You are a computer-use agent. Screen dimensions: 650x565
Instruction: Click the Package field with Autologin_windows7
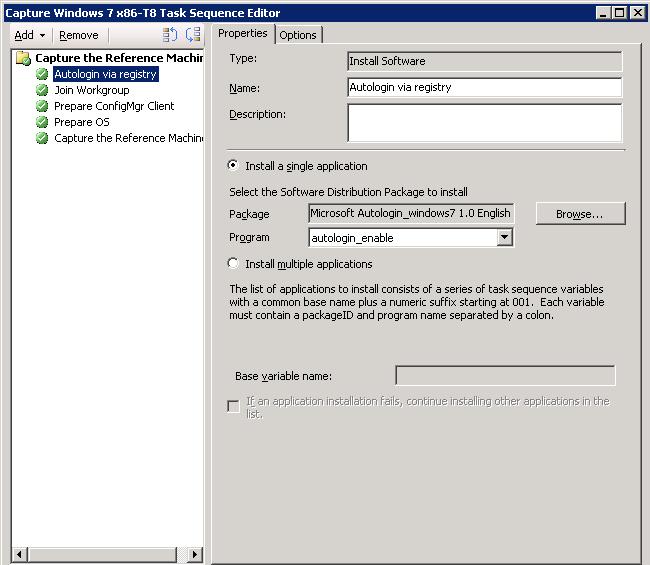click(x=411, y=213)
